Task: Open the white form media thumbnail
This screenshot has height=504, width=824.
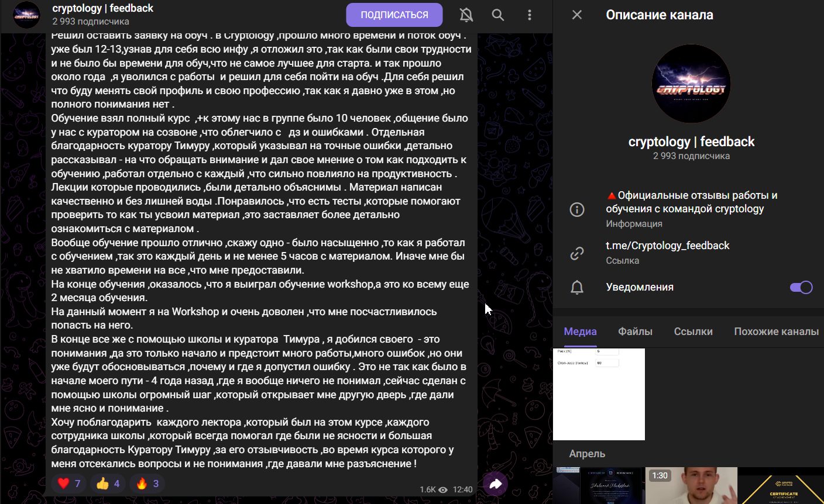Action: tap(599, 394)
